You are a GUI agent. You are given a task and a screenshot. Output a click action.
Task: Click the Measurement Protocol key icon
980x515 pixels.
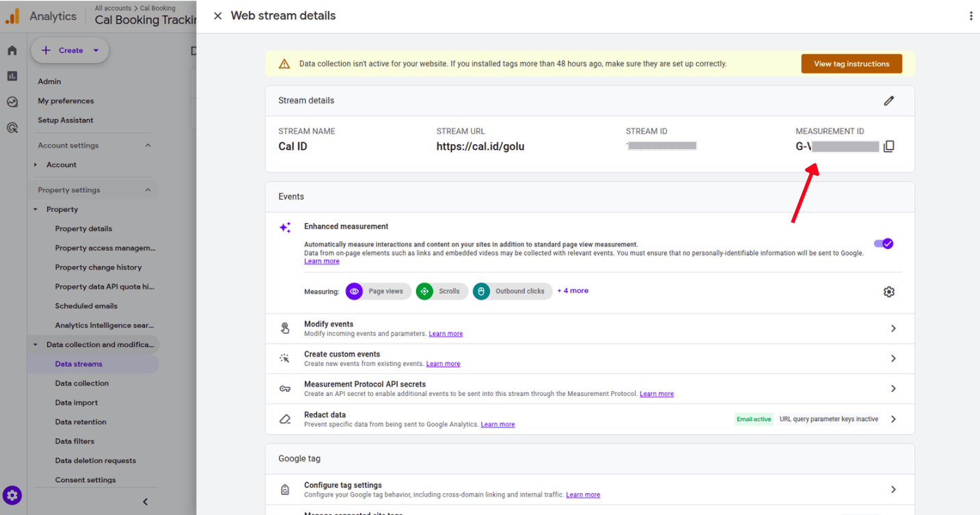point(285,388)
